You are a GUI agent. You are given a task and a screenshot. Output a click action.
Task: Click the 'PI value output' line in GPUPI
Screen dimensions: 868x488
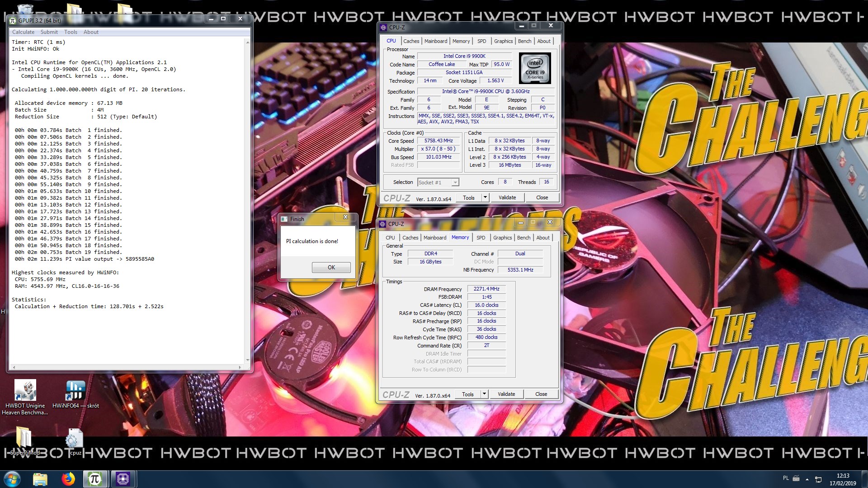point(85,259)
